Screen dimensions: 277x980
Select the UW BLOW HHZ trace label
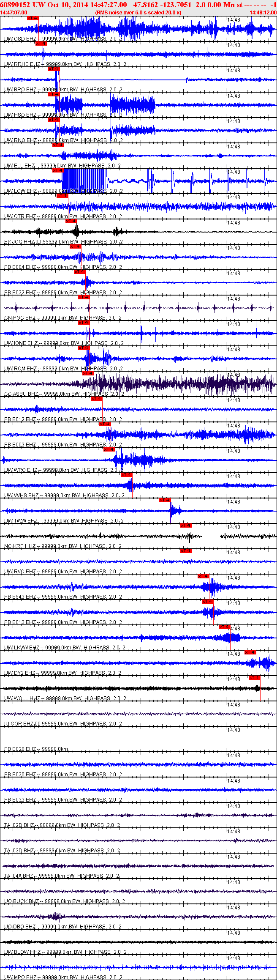[65, 952]
